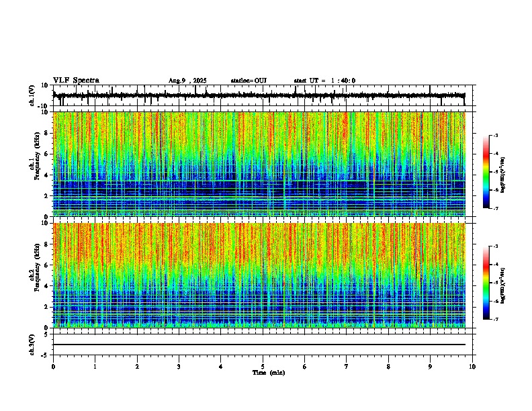Image resolution: width=532 pixels, height=411 pixels.
Task: Click time axis tick label "10"
Action: tap(472, 367)
